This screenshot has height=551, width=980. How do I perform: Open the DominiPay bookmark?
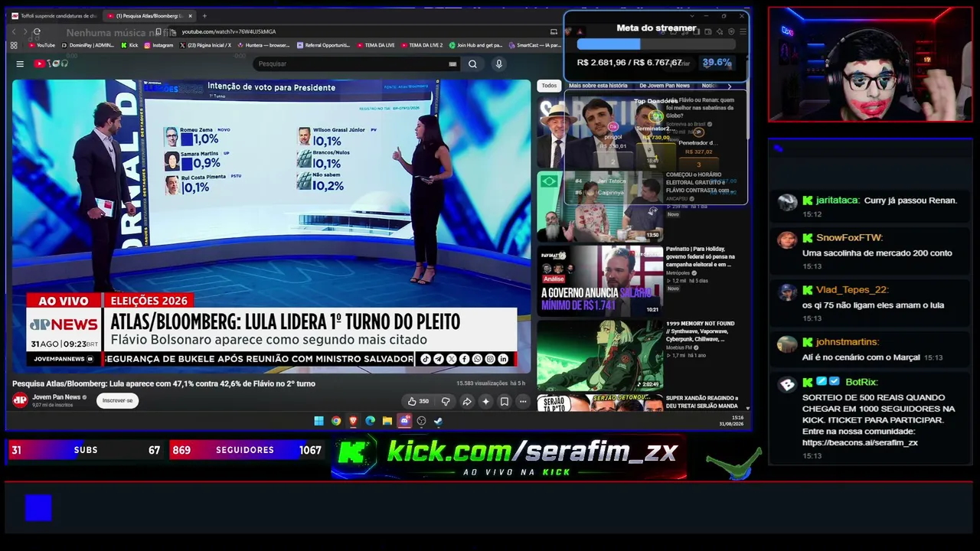(x=87, y=45)
